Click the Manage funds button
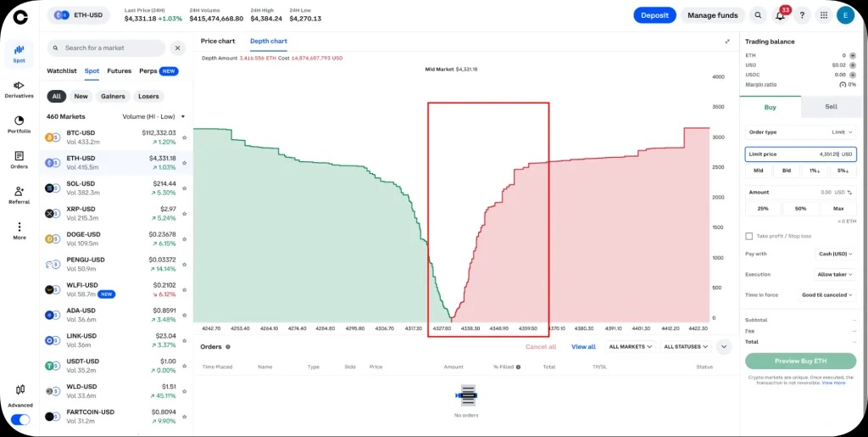The width and height of the screenshot is (868, 437). click(x=712, y=15)
